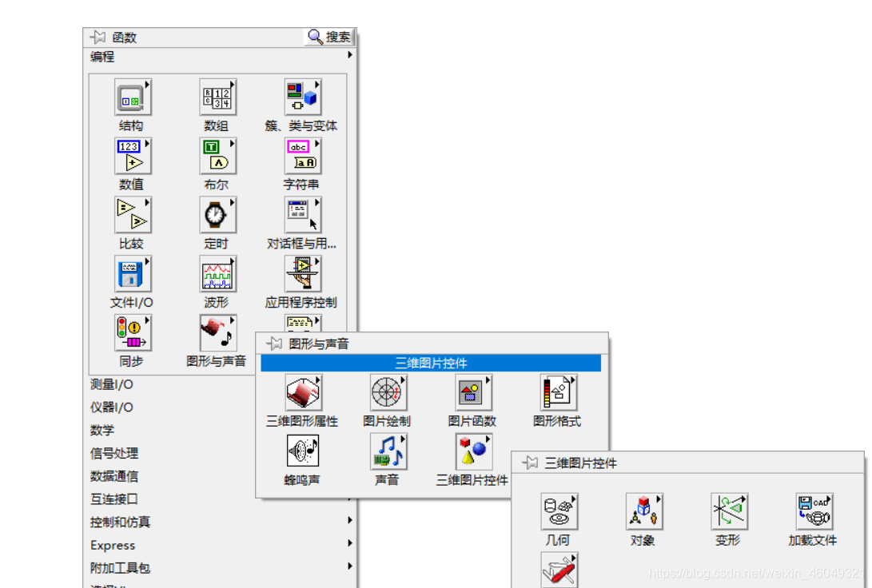The width and height of the screenshot is (872, 588).
Task: Open the red knife tool icon below 几何
Action: coord(559,570)
